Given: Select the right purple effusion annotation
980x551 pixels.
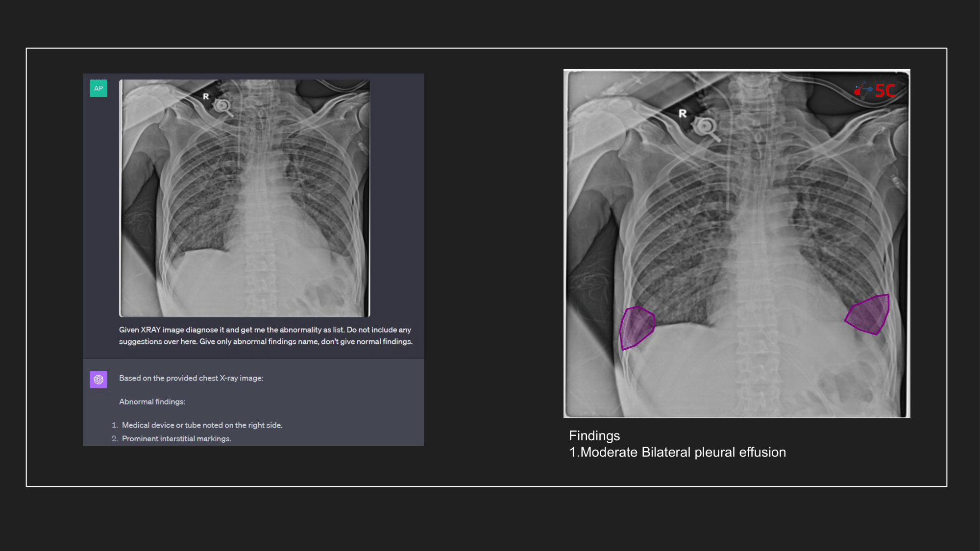Looking at the screenshot, I should click(x=869, y=314).
